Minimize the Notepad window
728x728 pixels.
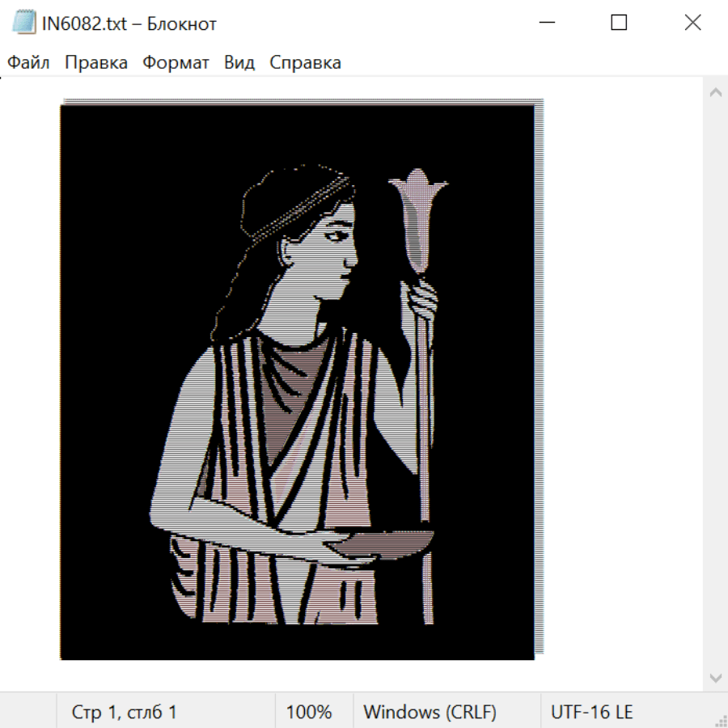pyautogui.click(x=546, y=23)
